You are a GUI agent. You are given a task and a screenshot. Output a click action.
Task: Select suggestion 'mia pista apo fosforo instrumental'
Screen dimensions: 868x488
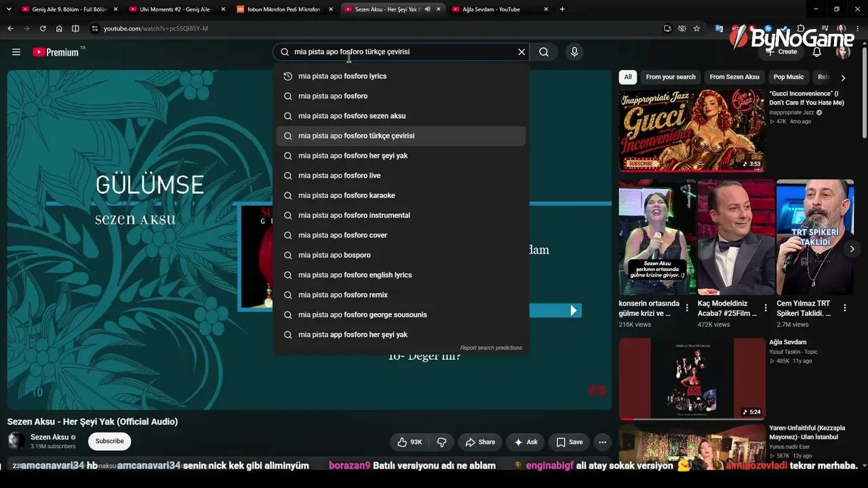click(x=401, y=216)
